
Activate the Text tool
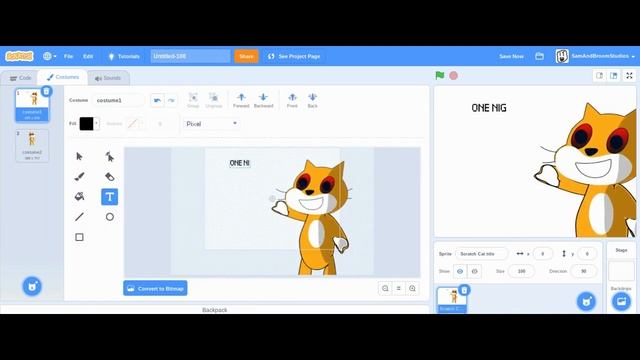pyautogui.click(x=109, y=197)
